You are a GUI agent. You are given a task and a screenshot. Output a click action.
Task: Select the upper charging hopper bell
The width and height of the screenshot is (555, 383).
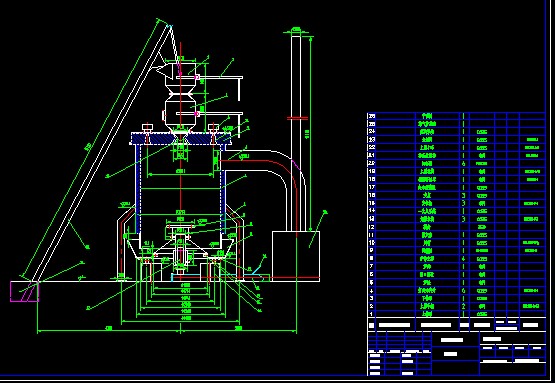pos(181,78)
